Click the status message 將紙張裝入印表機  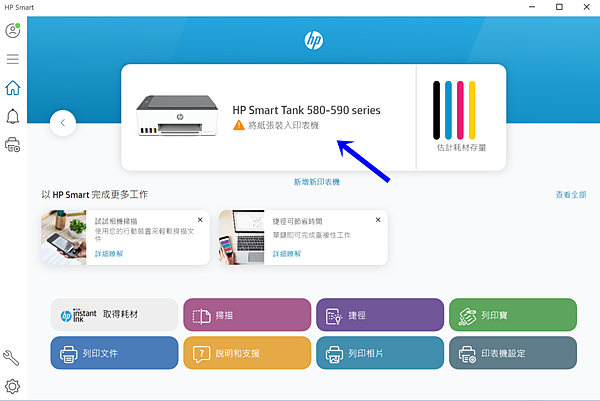(x=283, y=125)
